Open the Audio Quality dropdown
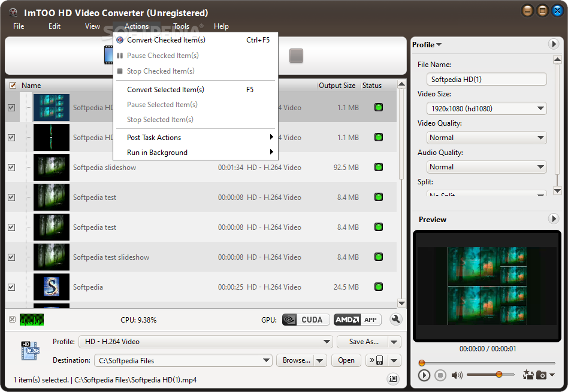568x392 pixels. 487,167
